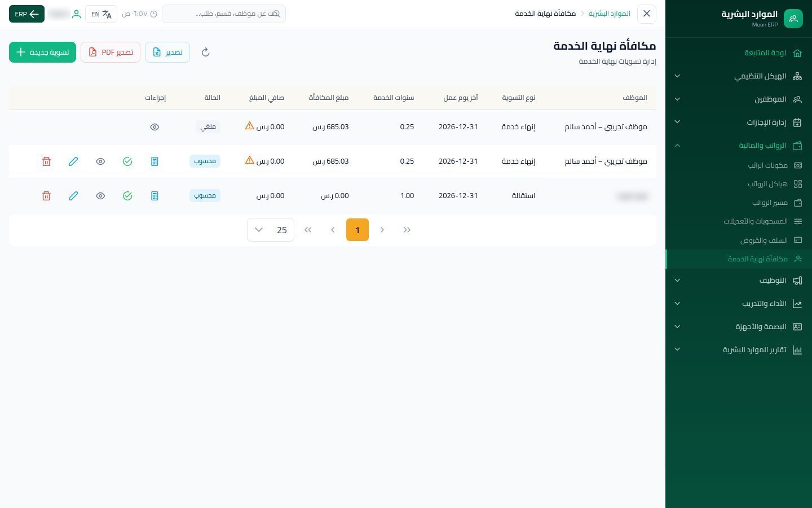Select page 1 in the pagination
The image size is (812, 508).
pos(358,230)
